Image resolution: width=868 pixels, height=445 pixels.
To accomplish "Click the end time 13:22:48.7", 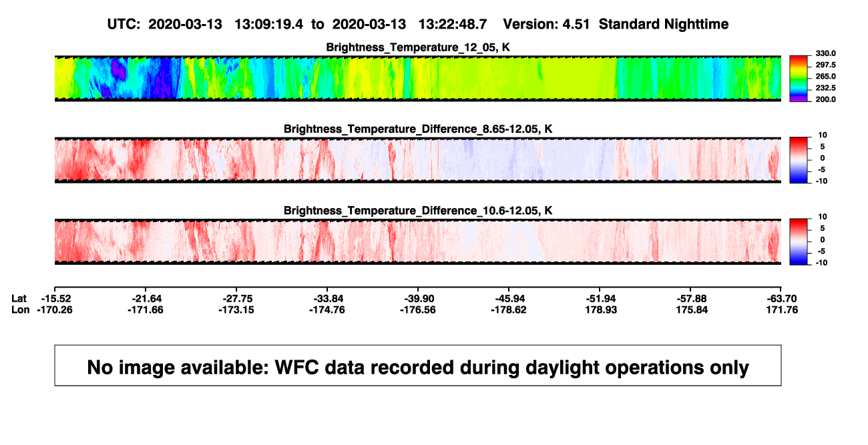I will (x=453, y=24).
